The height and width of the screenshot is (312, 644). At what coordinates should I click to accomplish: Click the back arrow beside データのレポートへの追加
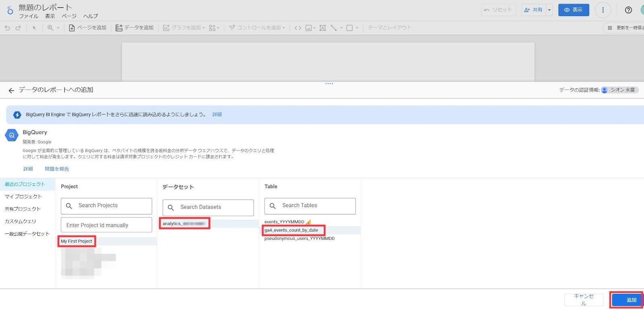(x=11, y=90)
